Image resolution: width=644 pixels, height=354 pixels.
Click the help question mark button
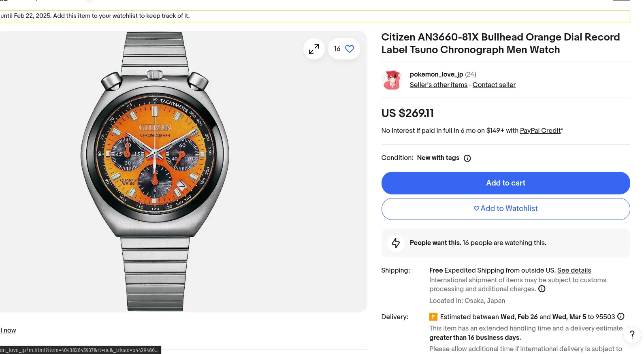click(x=632, y=335)
